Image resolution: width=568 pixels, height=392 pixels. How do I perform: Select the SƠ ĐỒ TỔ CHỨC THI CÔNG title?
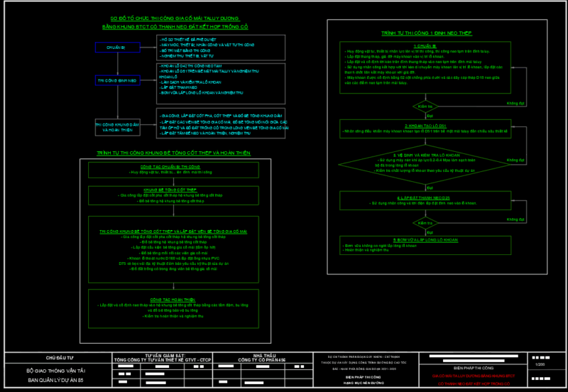[175, 17]
